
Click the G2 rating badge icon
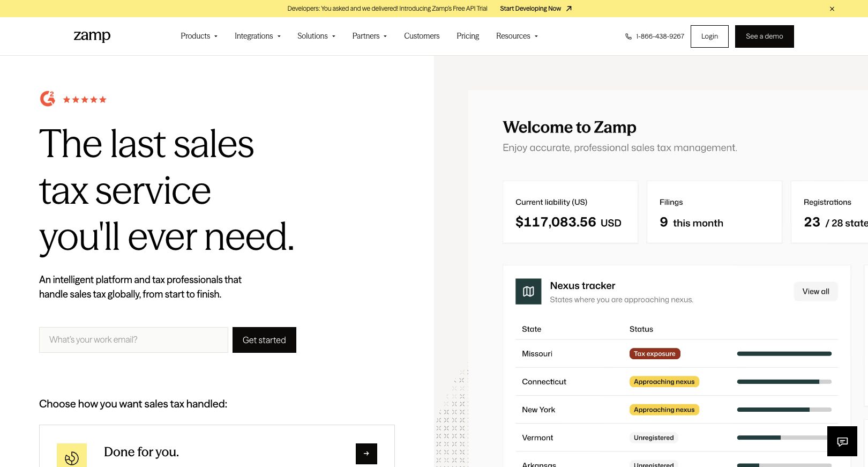(x=48, y=99)
